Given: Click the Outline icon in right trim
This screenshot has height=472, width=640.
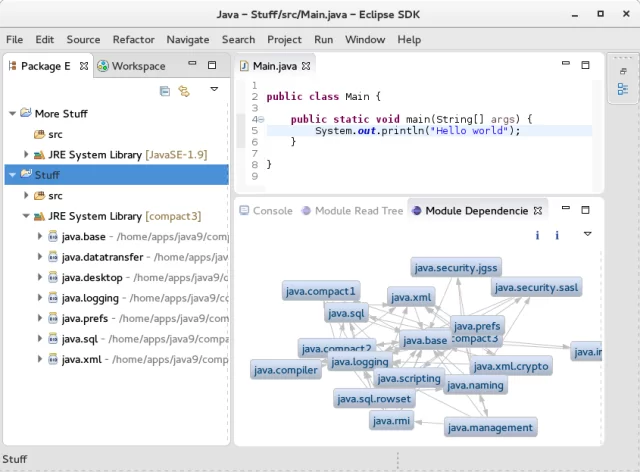Looking at the screenshot, I should pos(622,89).
